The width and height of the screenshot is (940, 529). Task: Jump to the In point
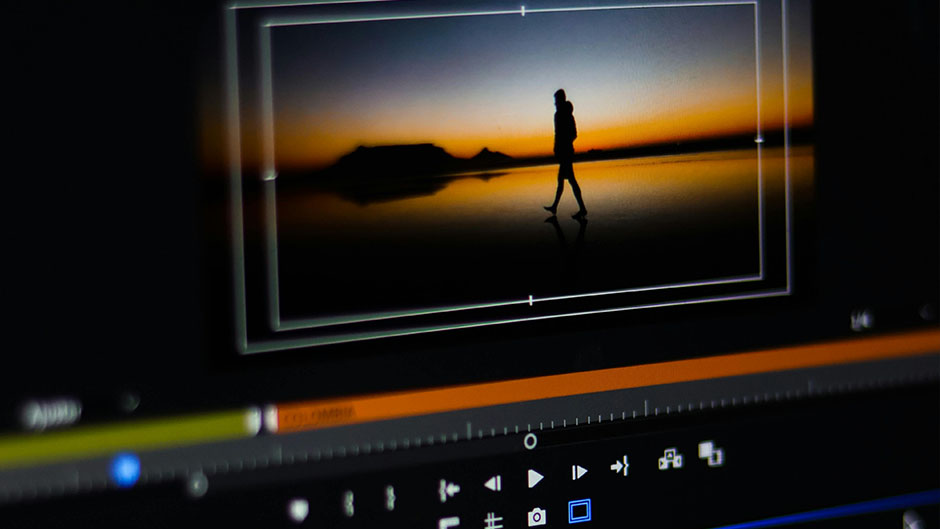tap(449, 489)
